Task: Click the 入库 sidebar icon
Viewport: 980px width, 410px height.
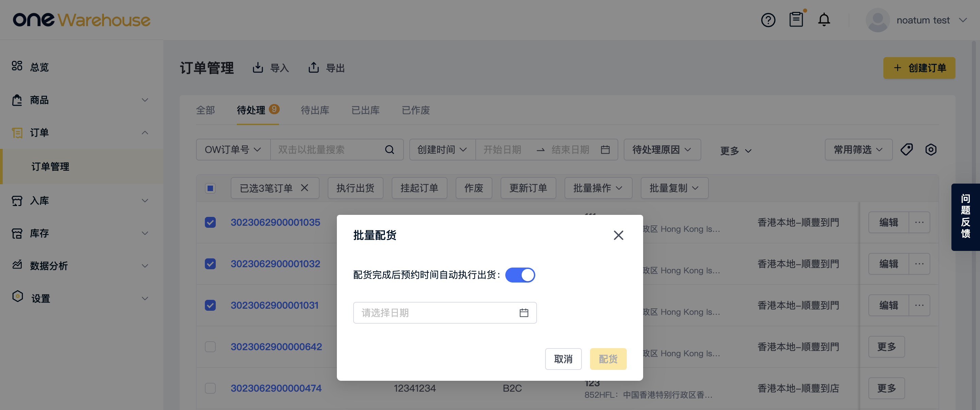Action: point(17,201)
